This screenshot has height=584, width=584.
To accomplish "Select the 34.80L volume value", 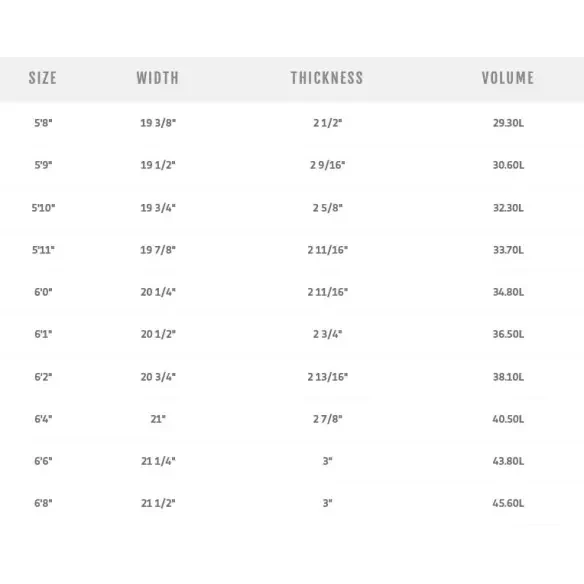I will (x=508, y=292).
